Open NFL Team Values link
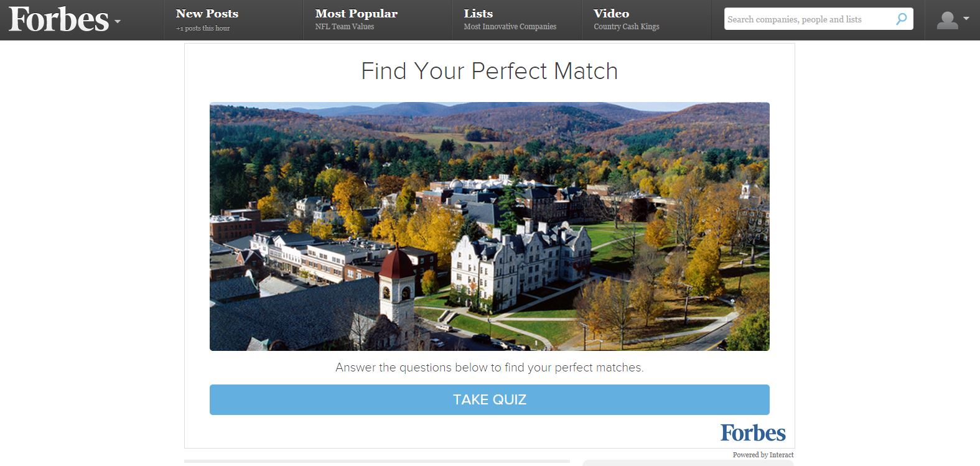 (x=344, y=27)
